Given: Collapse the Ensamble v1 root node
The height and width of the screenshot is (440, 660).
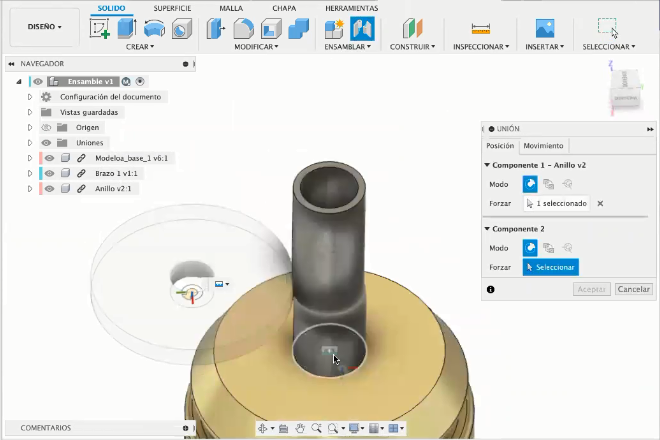Looking at the screenshot, I should [x=19, y=82].
